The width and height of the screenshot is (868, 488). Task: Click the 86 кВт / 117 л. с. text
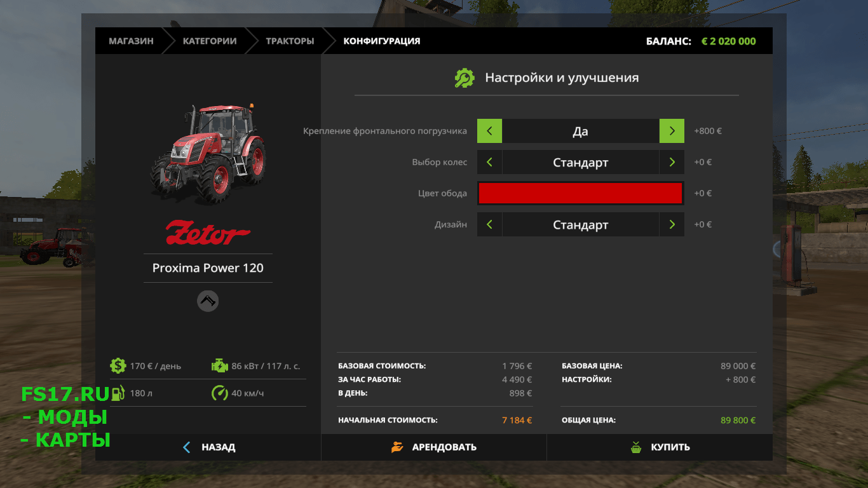pos(266,366)
